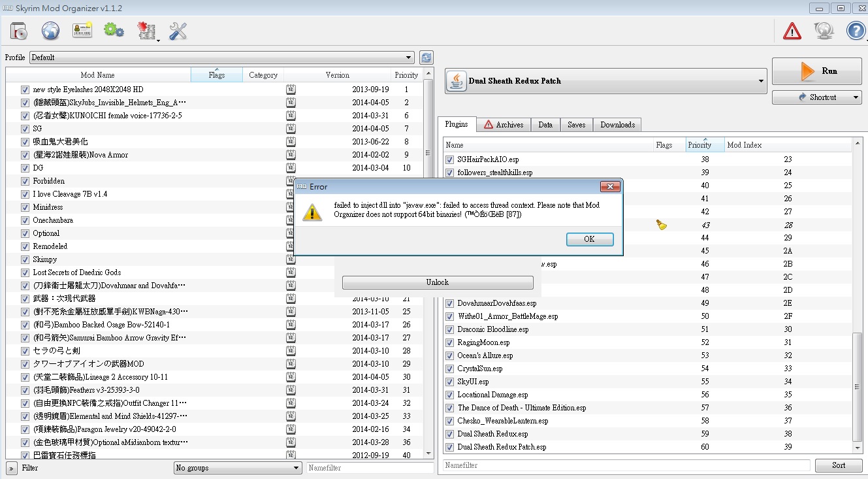The height and width of the screenshot is (479, 868).
Task: Click the flag icon in KUNOICHI female voice row
Action: click(291, 116)
